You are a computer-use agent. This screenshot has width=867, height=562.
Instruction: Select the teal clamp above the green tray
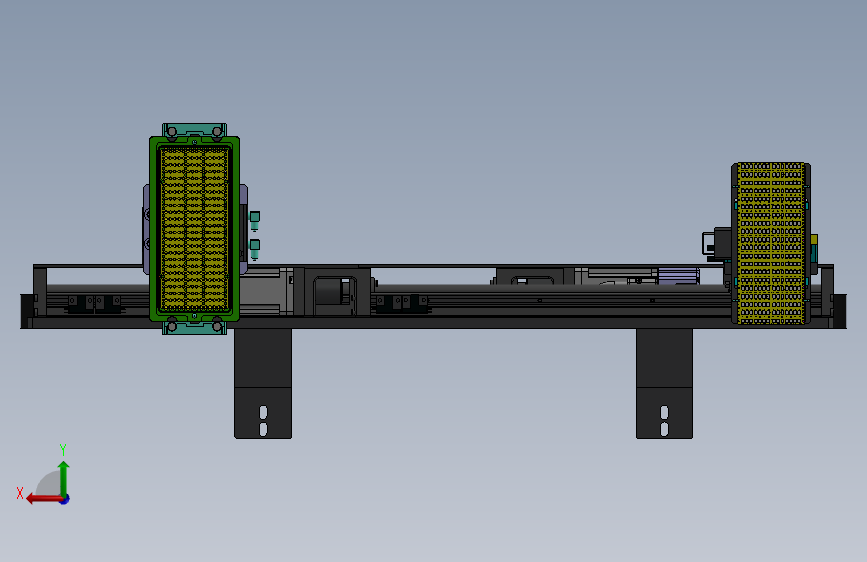[194, 131]
